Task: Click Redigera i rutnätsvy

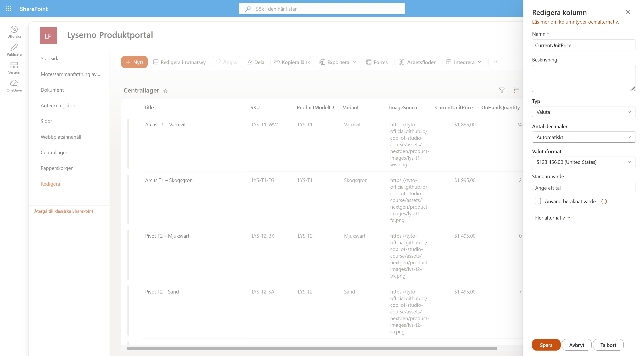Action: 180,62
